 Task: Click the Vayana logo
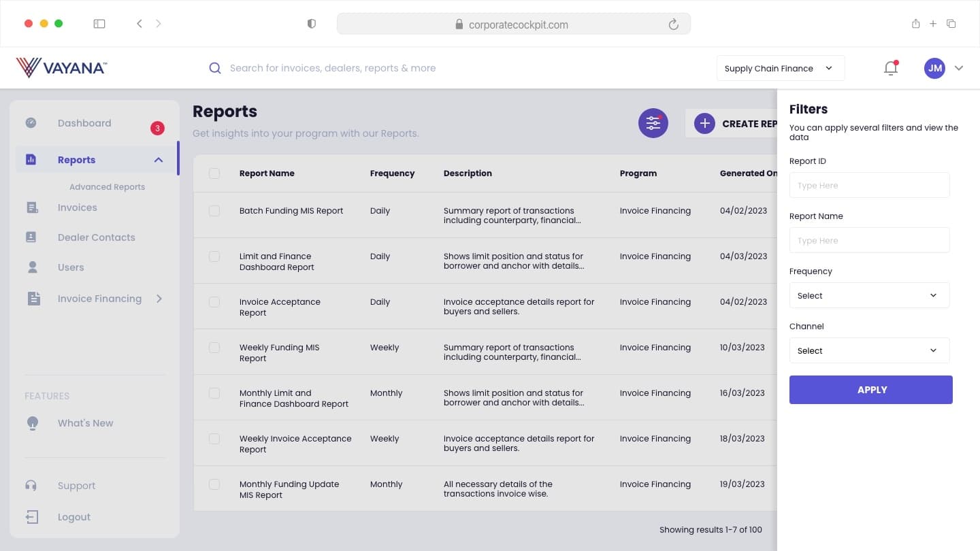(x=61, y=67)
